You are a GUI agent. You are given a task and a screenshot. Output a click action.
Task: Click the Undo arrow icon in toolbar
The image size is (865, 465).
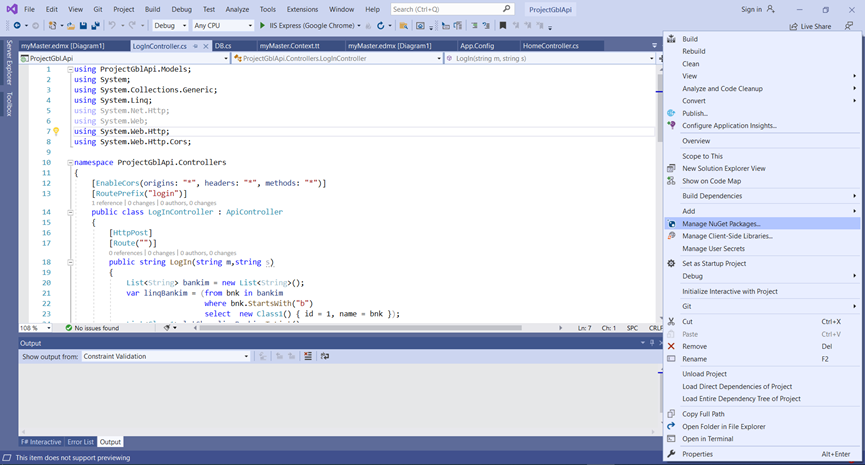112,25
